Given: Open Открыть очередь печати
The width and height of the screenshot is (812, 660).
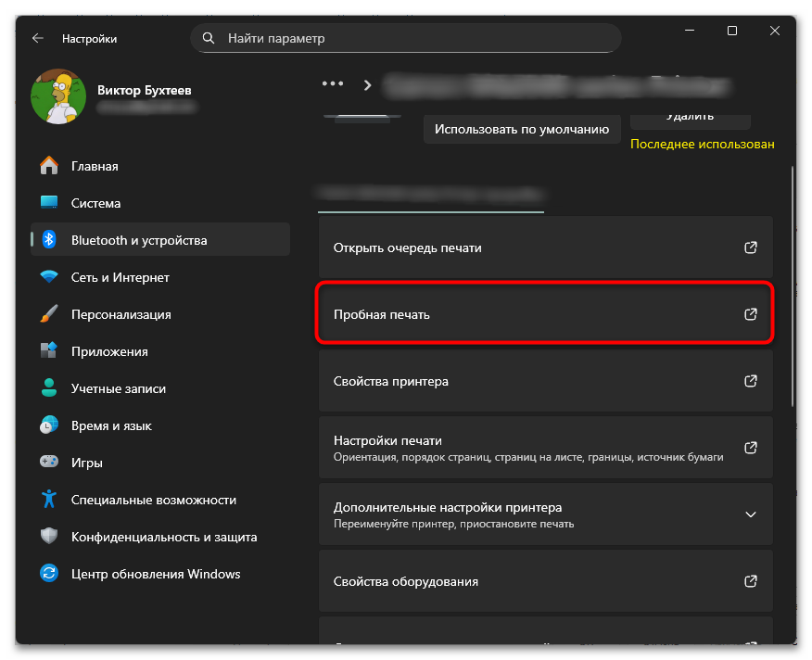Looking at the screenshot, I should pos(545,247).
